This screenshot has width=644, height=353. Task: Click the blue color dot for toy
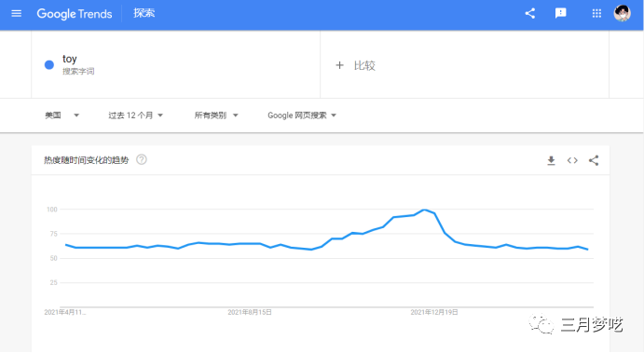point(49,65)
